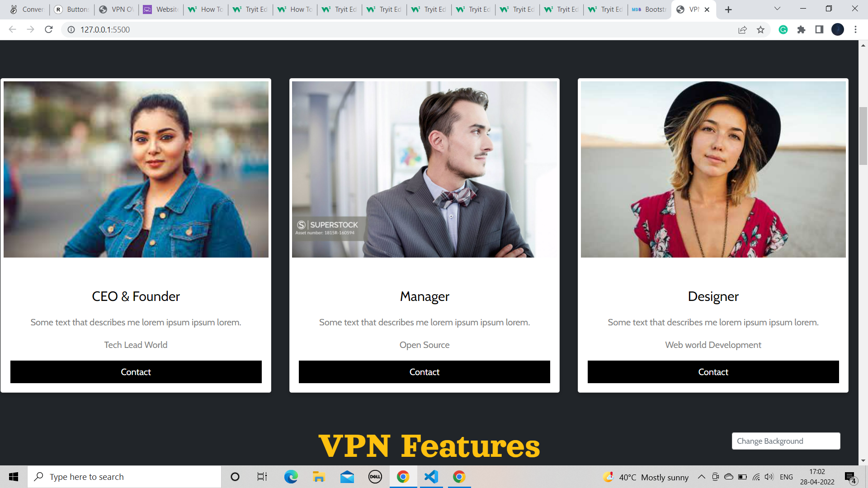Open Visual Studio Code from taskbar
Viewport: 868px width, 488px height.
coord(431,477)
